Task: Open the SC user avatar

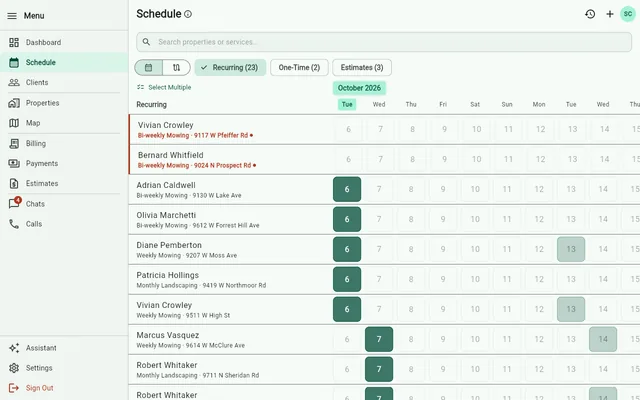Action: [628, 14]
